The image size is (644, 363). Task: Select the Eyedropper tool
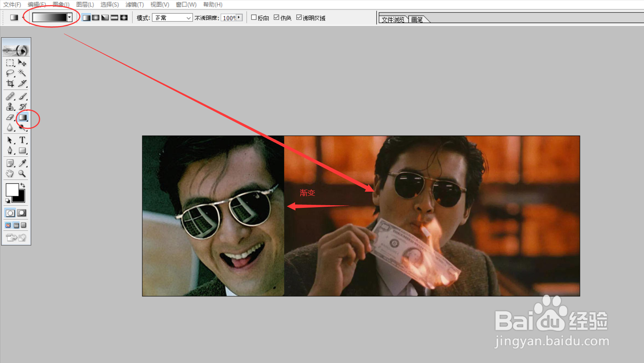(22, 163)
